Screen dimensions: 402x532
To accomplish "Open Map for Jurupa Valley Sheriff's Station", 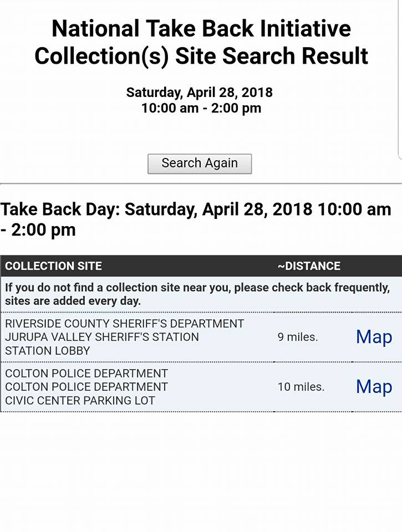I will coord(374,337).
